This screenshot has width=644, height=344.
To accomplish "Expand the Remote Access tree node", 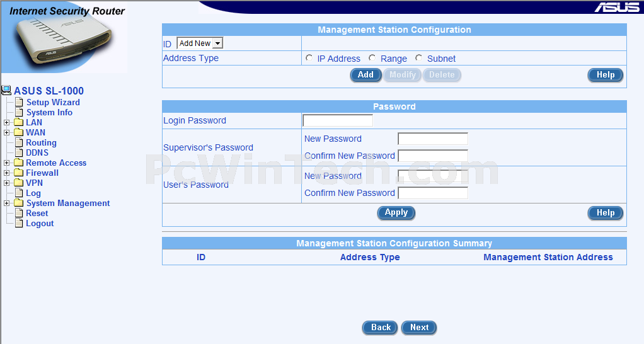I will [6, 163].
